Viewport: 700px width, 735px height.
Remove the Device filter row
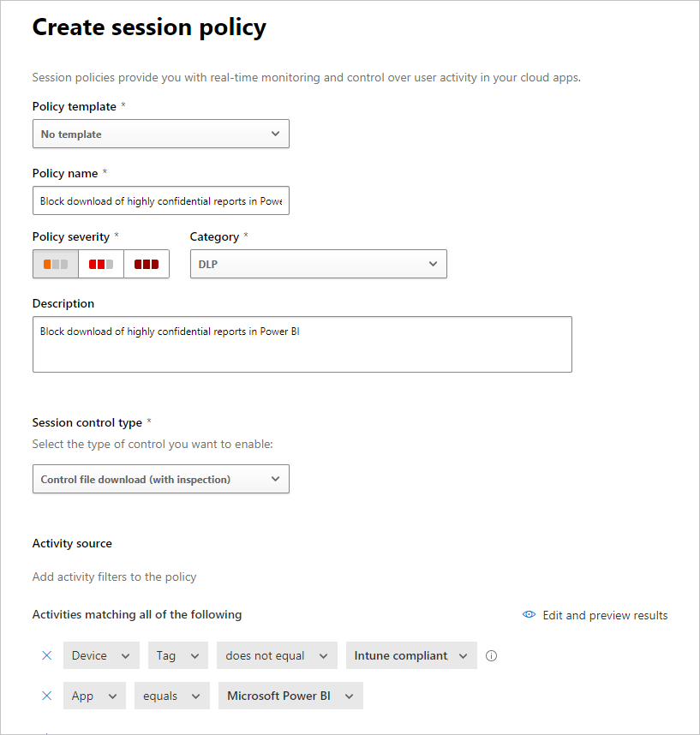pyautogui.click(x=47, y=656)
